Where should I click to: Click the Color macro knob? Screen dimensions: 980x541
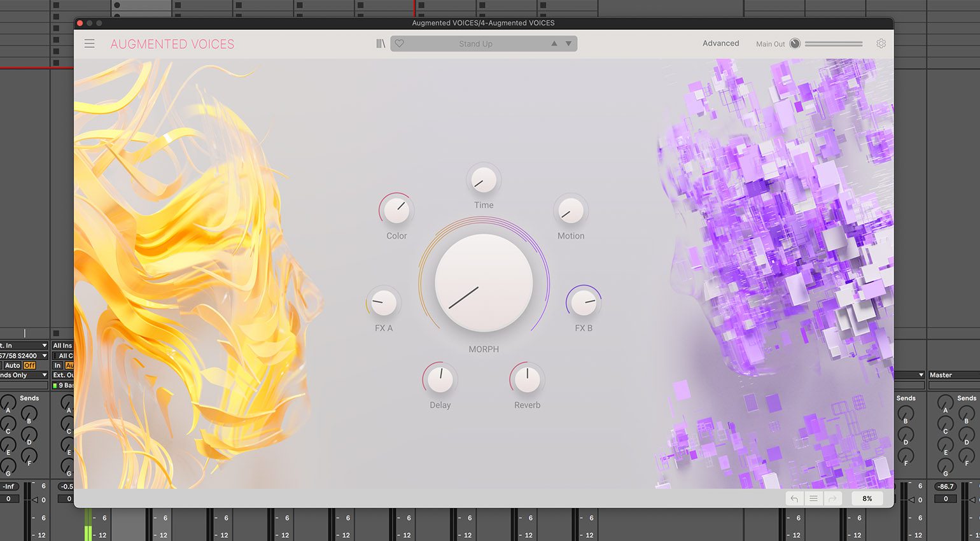coord(396,210)
